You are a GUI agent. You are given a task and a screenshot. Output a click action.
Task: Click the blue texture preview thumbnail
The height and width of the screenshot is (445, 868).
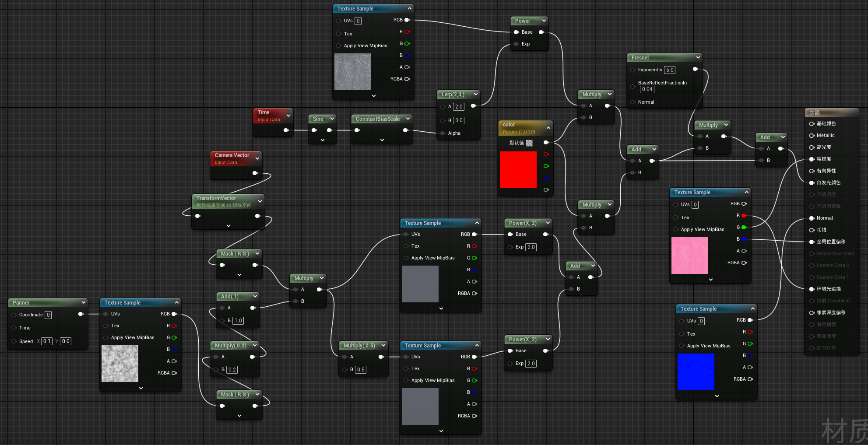click(696, 372)
